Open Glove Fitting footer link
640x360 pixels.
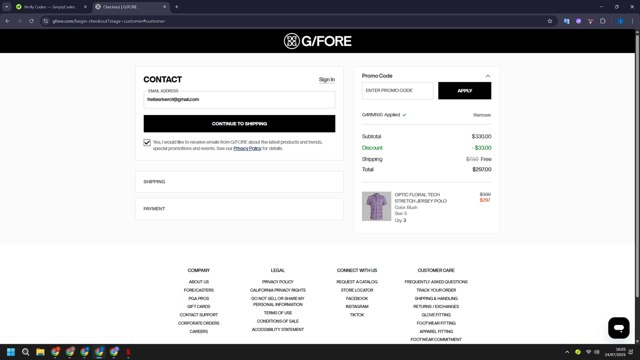point(436,315)
